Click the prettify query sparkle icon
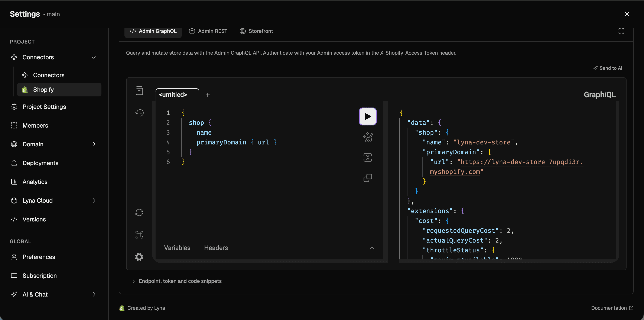Image resolution: width=644 pixels, height=320 pixels. coord(368,137)
